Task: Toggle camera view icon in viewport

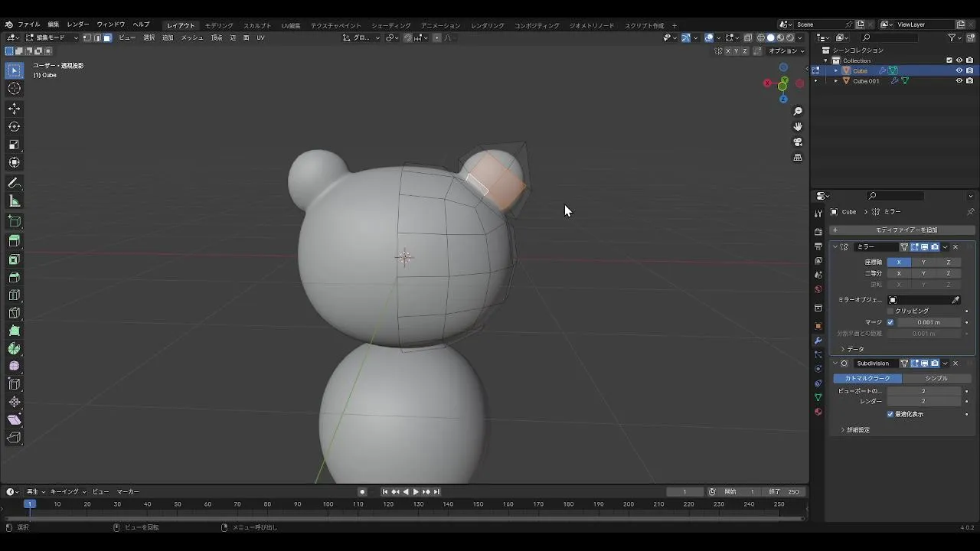Action: [x=798, y=142]
